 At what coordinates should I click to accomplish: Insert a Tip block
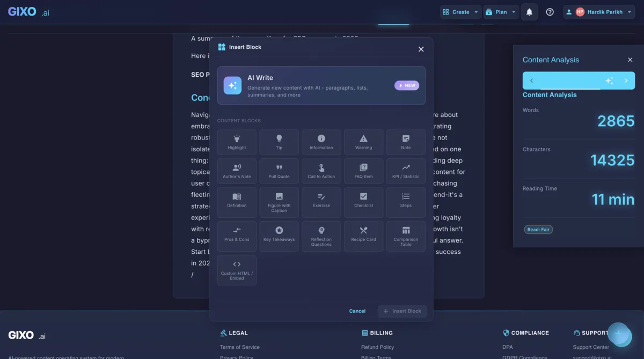click(x=279, y=141)
